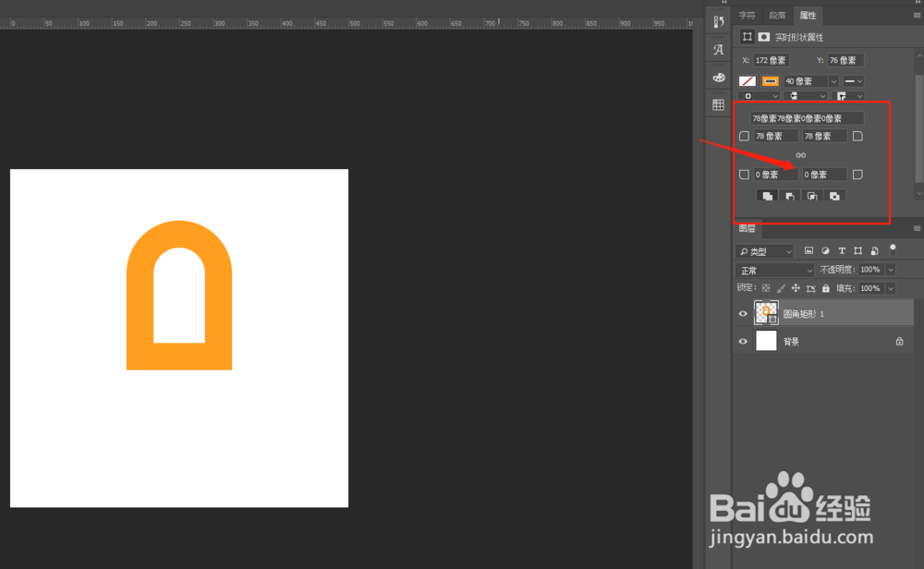This screenshot has height=569, width=924.
Task: Open the Layers panel flyout menu
Action: click(x=917, y=228)
